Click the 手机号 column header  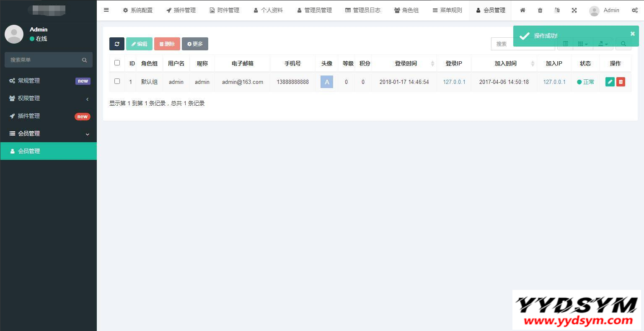[x=293, y=63]
